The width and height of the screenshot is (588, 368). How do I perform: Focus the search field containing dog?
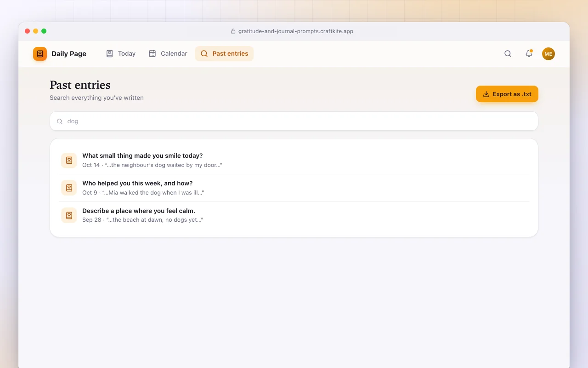coord(294,121)
